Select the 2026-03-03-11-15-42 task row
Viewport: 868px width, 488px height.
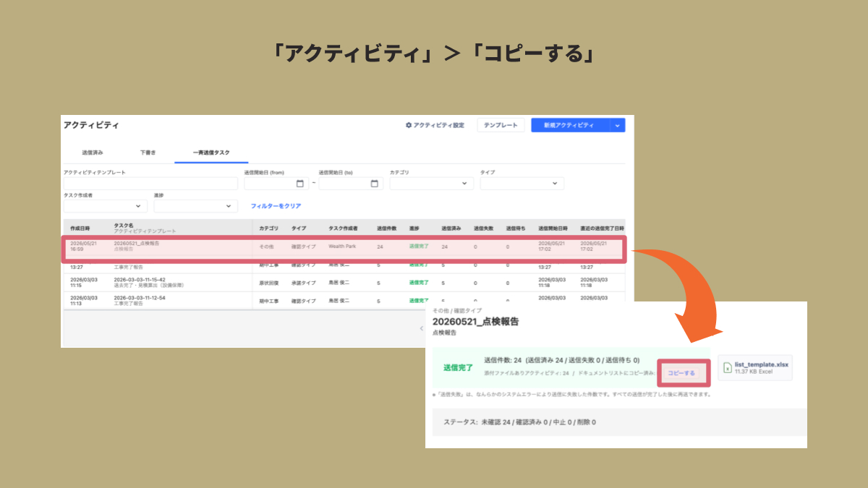[x=344, y=283]
